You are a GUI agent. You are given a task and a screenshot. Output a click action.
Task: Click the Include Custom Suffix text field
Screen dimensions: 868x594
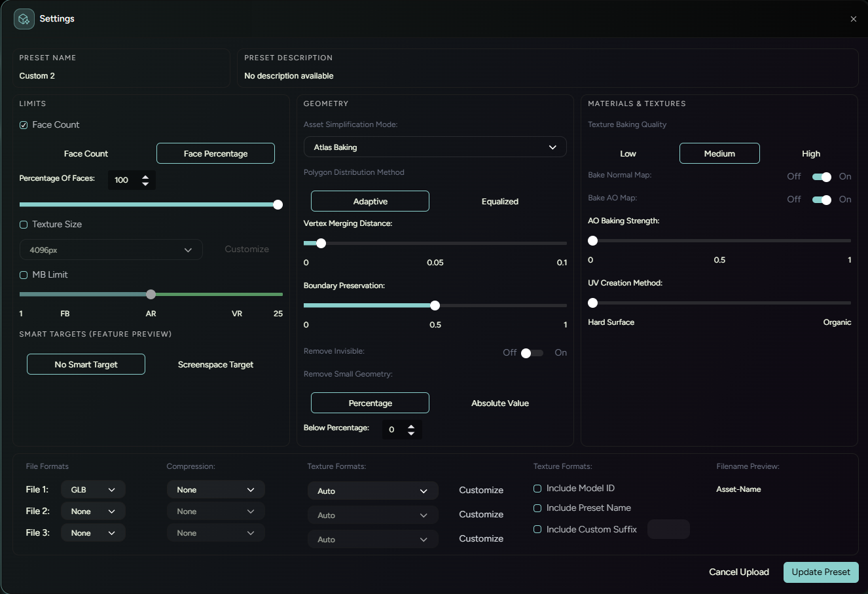[668, 529]
